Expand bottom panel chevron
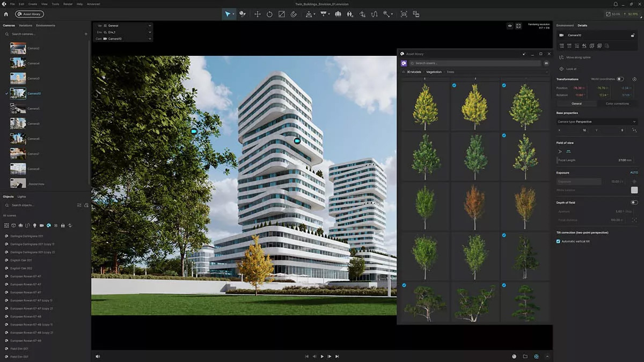Image resolution: width=644 pixels, height=362 pixels. click(x=547, y=356)
